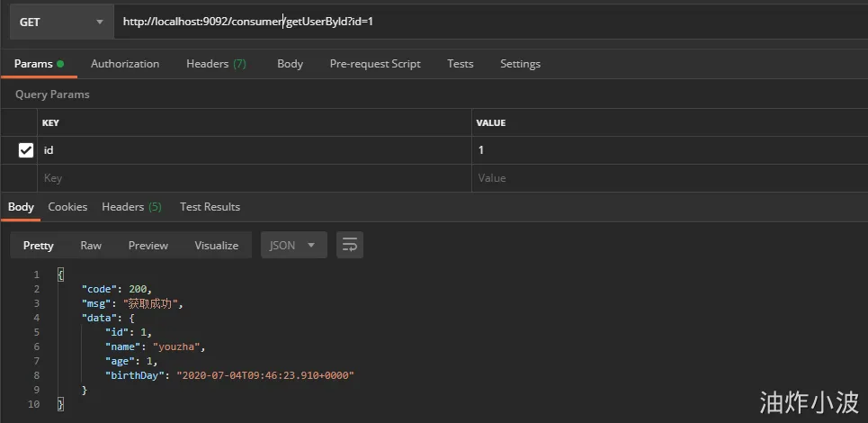Select the Pretty response view
868x423 pixels.
(39, 245)
